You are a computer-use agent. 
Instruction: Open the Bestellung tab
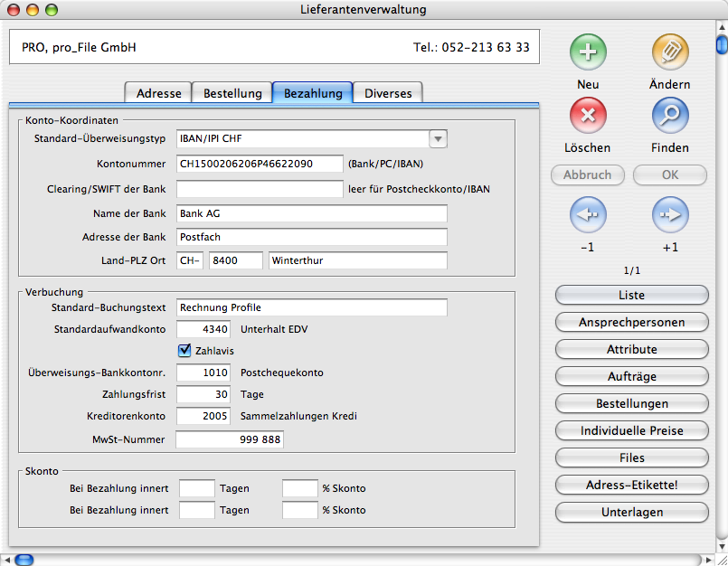(232, 93)
